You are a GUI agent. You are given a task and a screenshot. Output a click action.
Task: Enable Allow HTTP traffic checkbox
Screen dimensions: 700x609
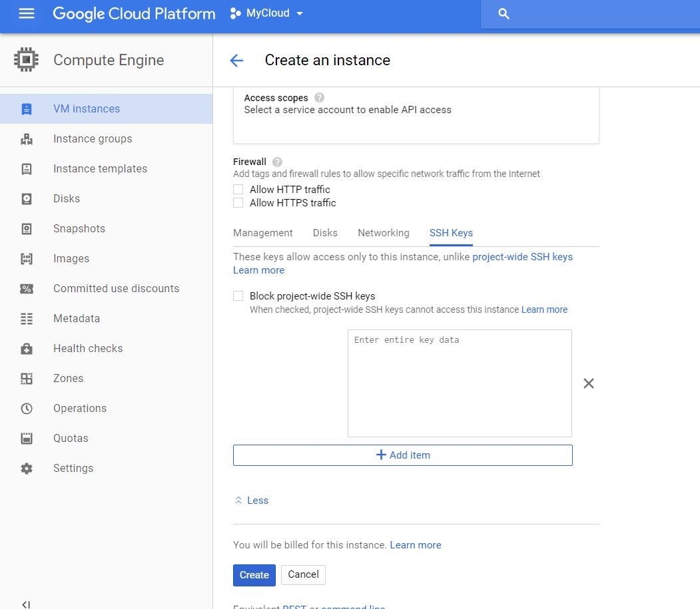[x=238, y=190]
